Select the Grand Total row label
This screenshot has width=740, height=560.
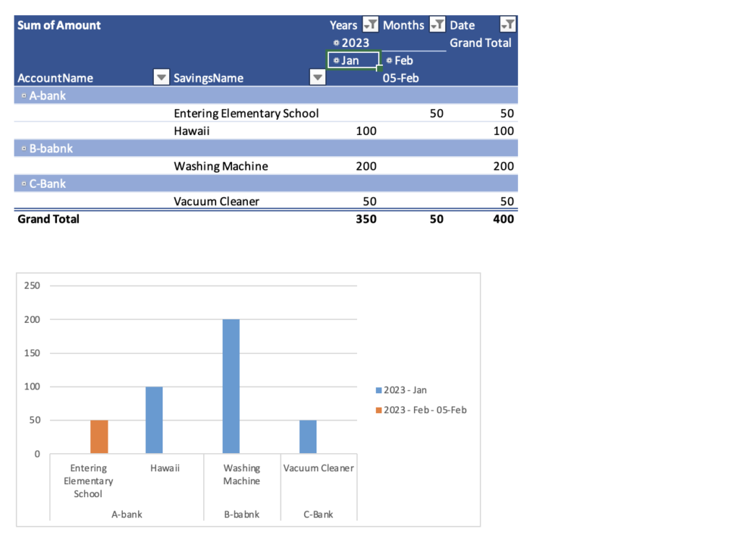coord(48,219)
